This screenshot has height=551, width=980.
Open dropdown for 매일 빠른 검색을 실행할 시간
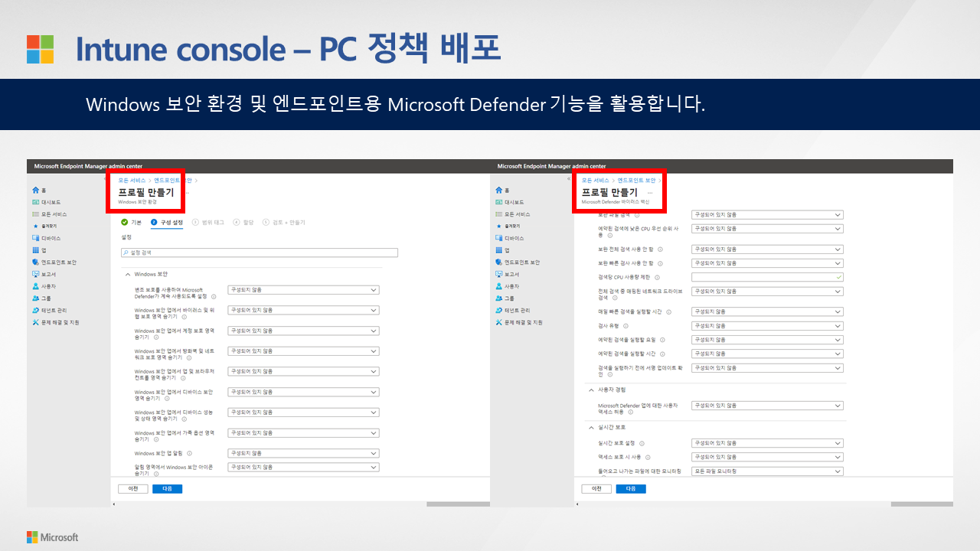[x=767, y=311]
